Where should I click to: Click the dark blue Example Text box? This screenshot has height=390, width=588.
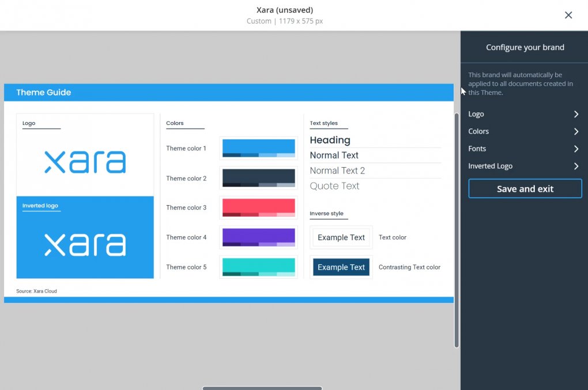[341, 267]
